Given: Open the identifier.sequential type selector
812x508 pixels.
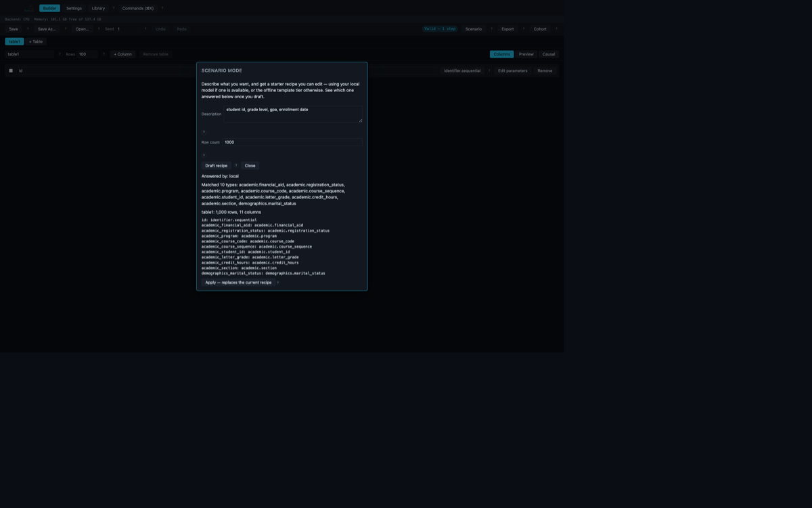Looking at the screenshot, I should pyautogui.click(x=462, y=70).
